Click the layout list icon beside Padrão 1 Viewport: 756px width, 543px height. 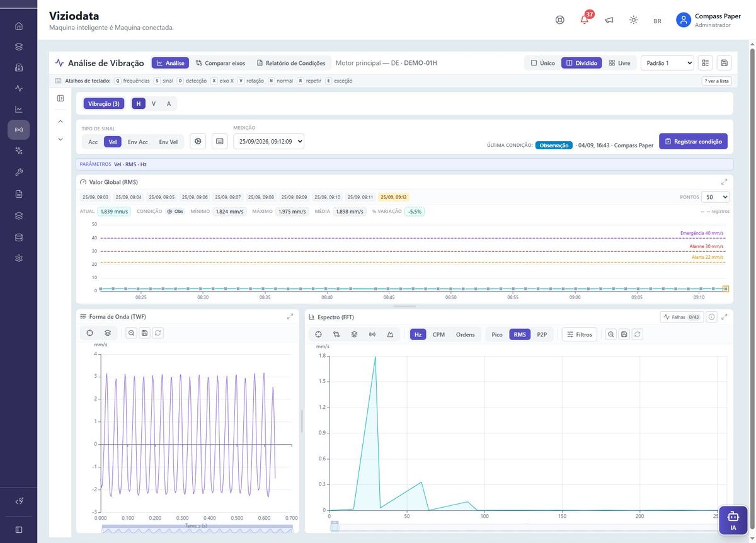[706, 62]
